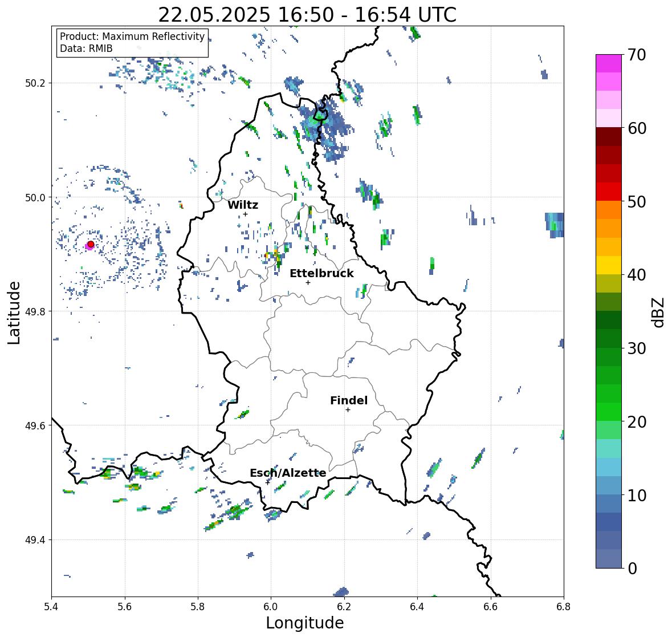This screenshot has height=637, width=672.
Task: Click the dBZ colorbar label
Action: click(659, 313)
